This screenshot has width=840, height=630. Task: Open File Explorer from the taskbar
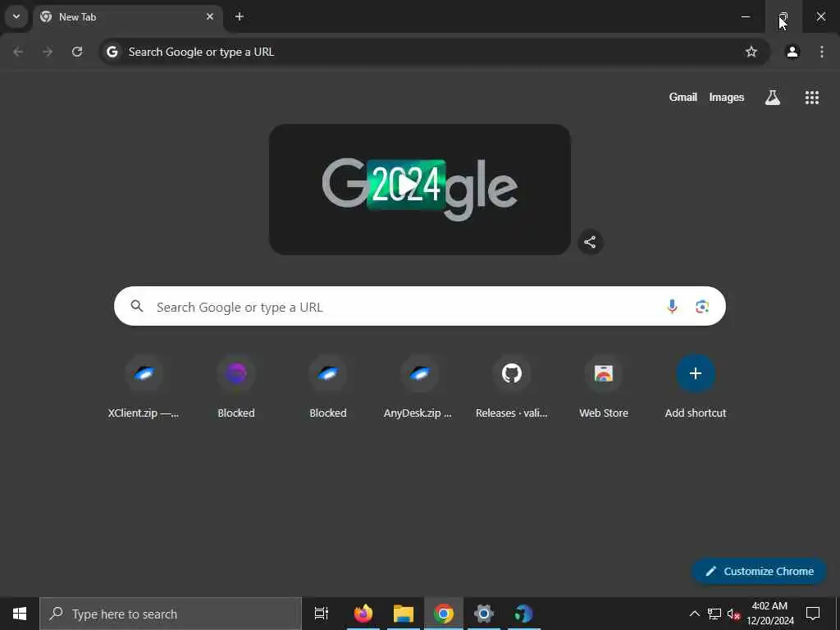[404, 614]
